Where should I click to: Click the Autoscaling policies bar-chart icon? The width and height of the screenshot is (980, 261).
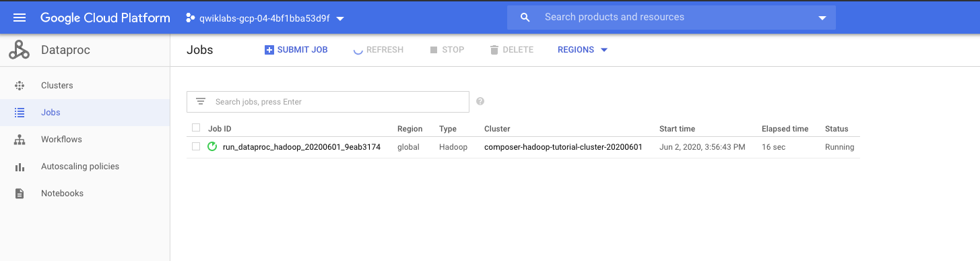click(x=20, y=167)
